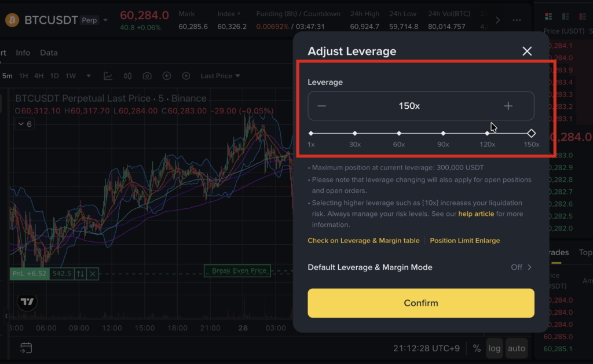Open the Last Price dropdown
The height and width of the screenshot is (364, 593).
click(221, 76)
